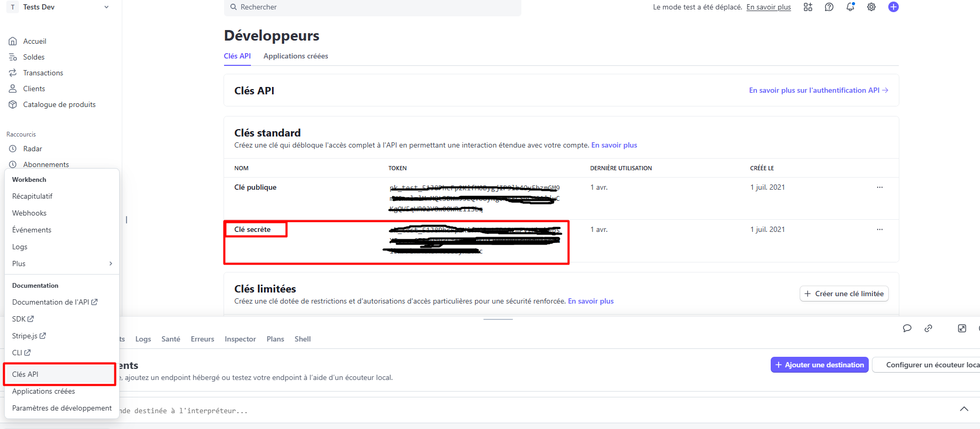This screenshot has height=429, width=980.
Task: Open notifications bell icon
Action: point(850,7)
